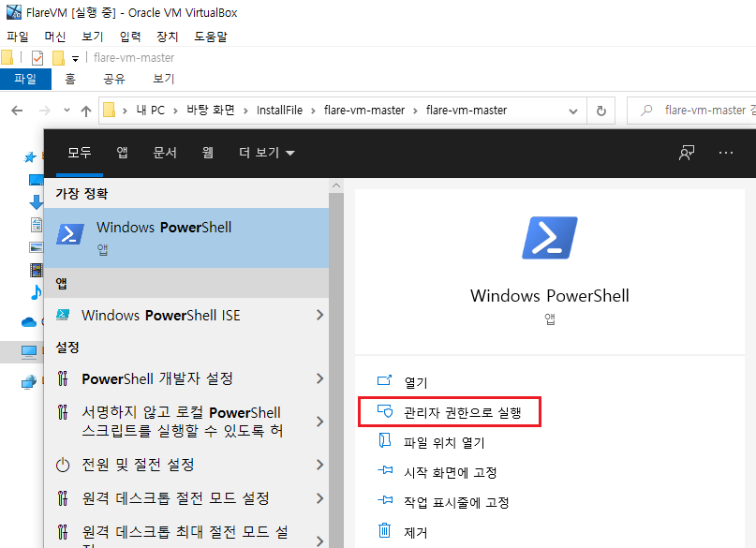Click the downloads arrow in Explorer sidebar
756x548 pixels.
click(x=37, y=202)
